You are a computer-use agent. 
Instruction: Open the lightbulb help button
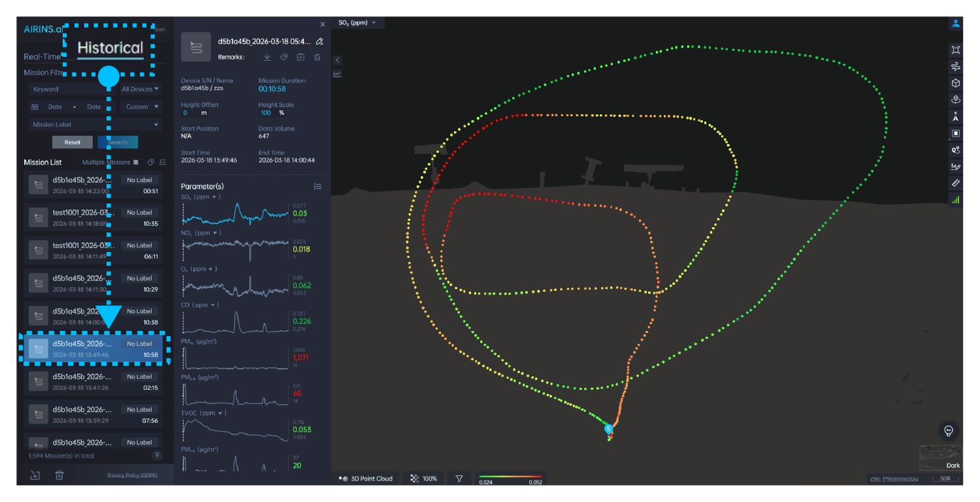[948, 431]
